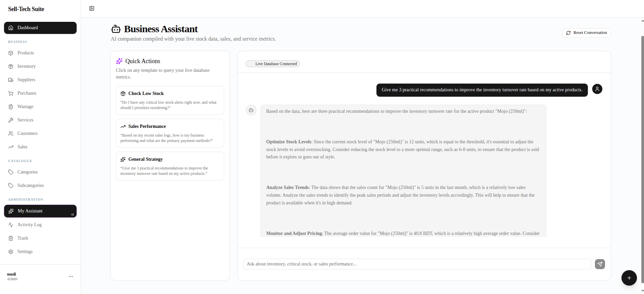Go to the Customers page
644x294 pixels.
[x=40, y=134]
